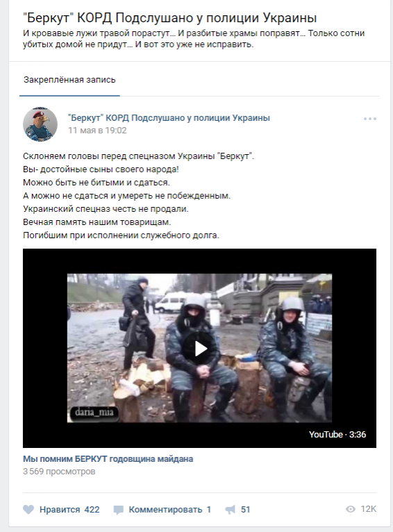Click the Комментировать button

pyautogui.click(x=165, y=510)
